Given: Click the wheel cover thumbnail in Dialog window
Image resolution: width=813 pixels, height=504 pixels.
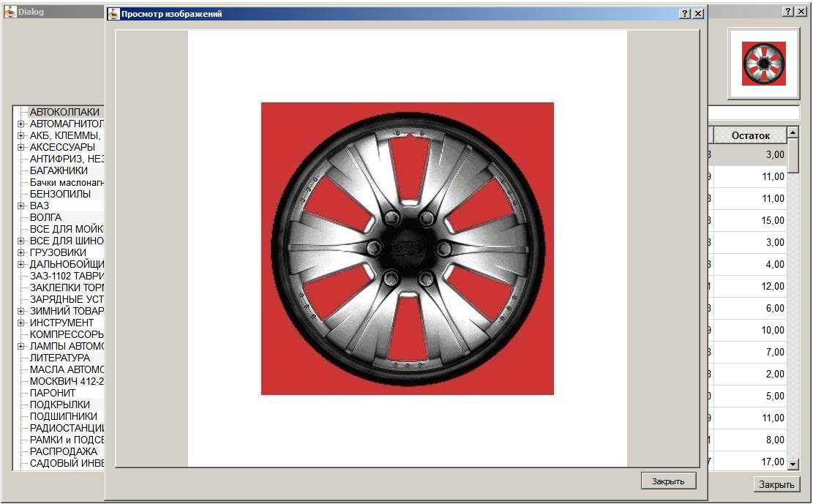Looking at the screenshot, I should [764, 64].
